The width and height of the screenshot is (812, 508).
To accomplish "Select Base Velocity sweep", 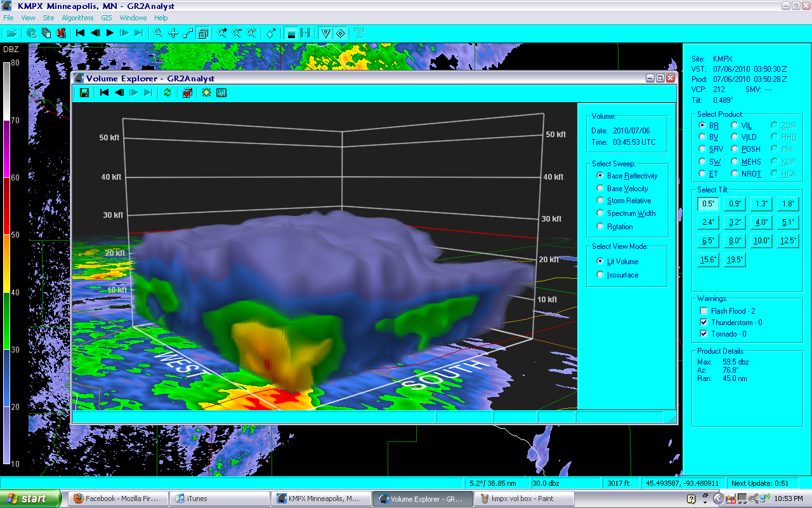I will (x=599, y=188).
